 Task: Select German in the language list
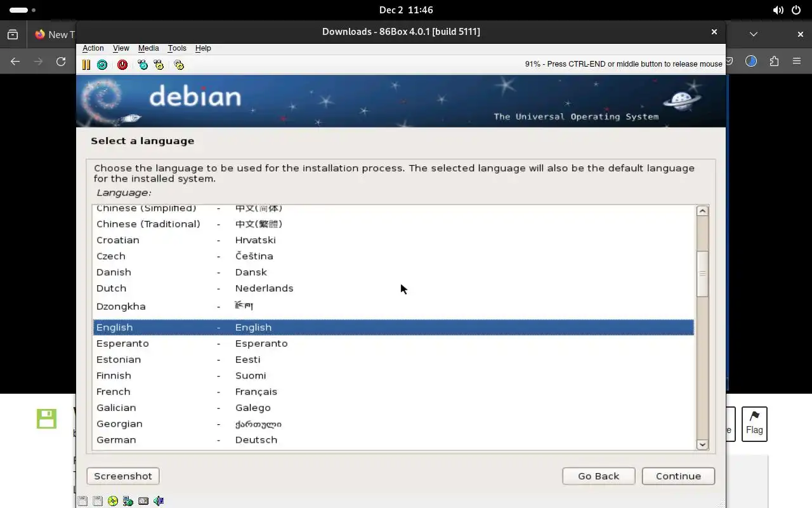coord(393,439)
